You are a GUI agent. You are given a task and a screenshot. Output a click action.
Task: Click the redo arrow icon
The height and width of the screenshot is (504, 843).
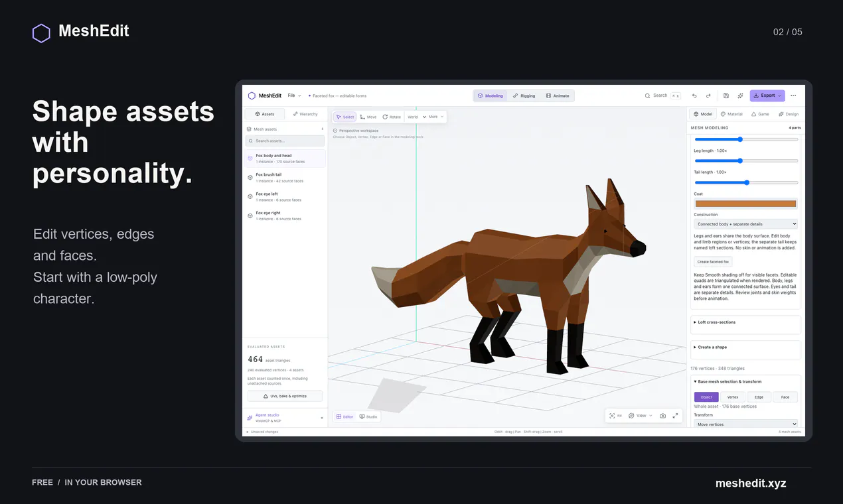pos(708,95)
